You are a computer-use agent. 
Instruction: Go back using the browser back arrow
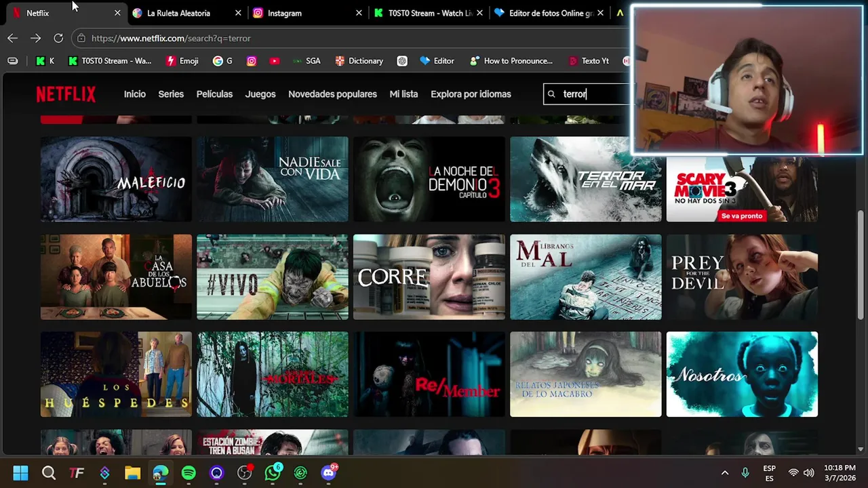[x=13, y=39]
